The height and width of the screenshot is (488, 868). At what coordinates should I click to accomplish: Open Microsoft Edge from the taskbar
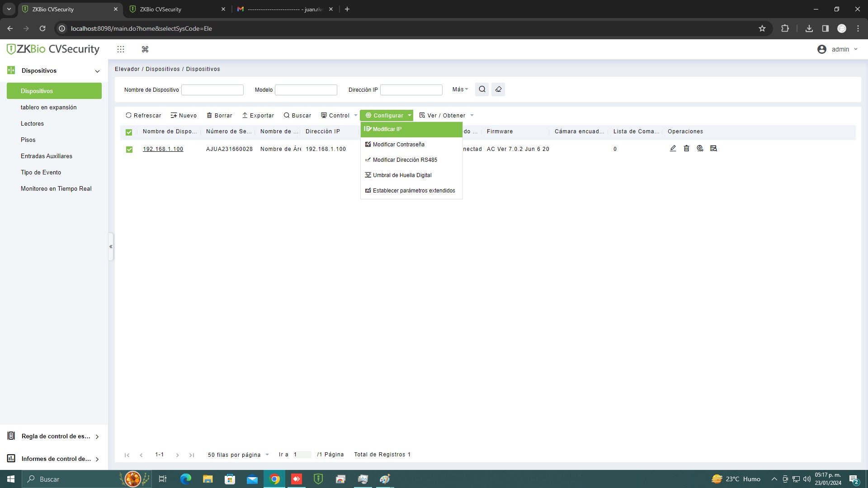pyautogui.click(x=185, y=479)
